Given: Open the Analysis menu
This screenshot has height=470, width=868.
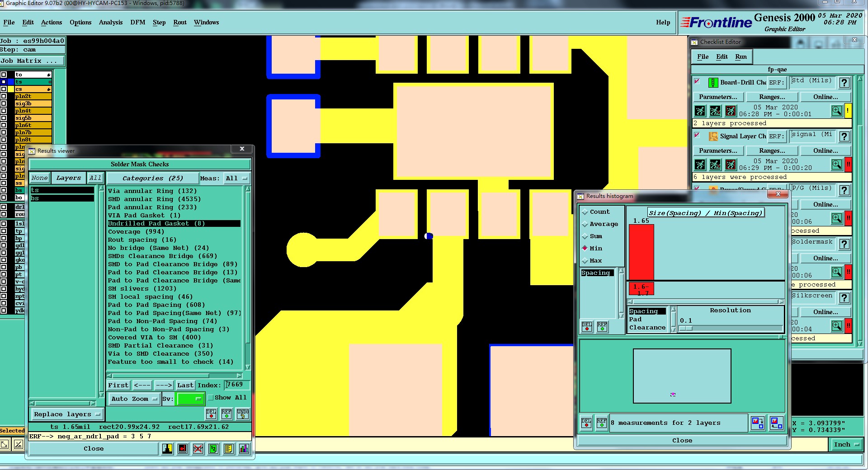Looking at the screenshot, I should pyautogui.click(x=111, y=22).
